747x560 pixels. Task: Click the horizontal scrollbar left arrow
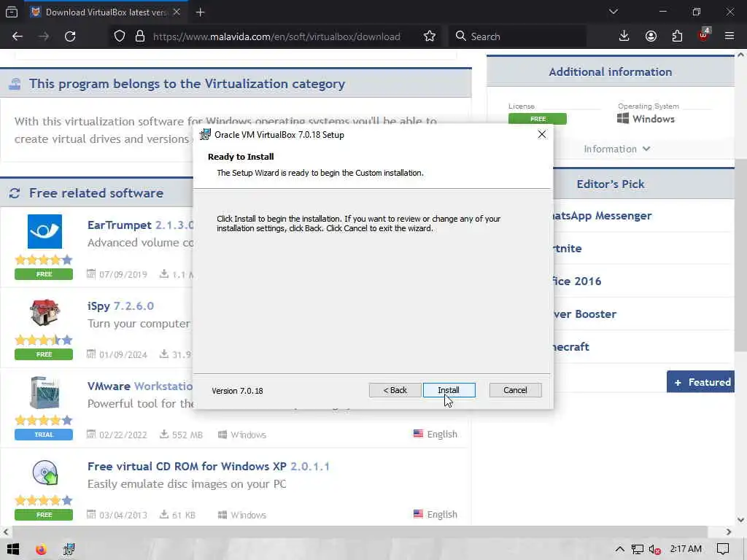[6, 532]
